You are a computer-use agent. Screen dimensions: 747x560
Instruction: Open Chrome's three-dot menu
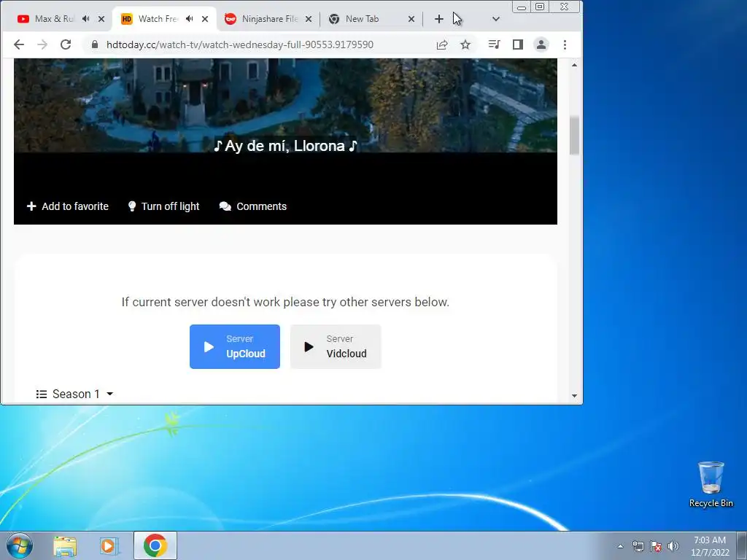565,44
